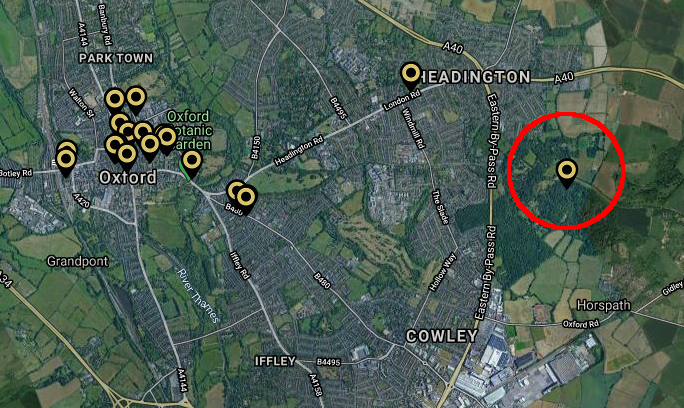Click the COWLEY area label
This screenshot has width=684, height=408.
442,336
